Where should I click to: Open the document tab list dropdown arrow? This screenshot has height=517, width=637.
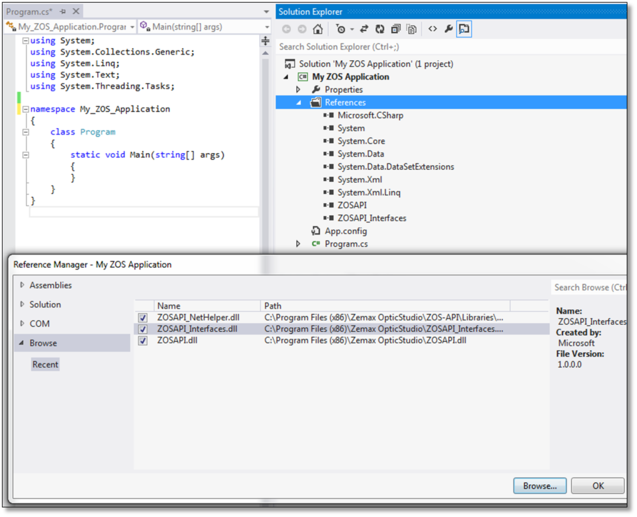tap(266, 12)
